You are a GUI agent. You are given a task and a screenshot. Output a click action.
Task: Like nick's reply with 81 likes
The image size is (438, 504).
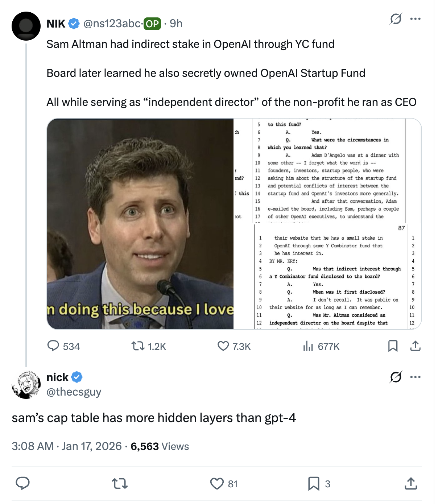click(x=217, y=483)
